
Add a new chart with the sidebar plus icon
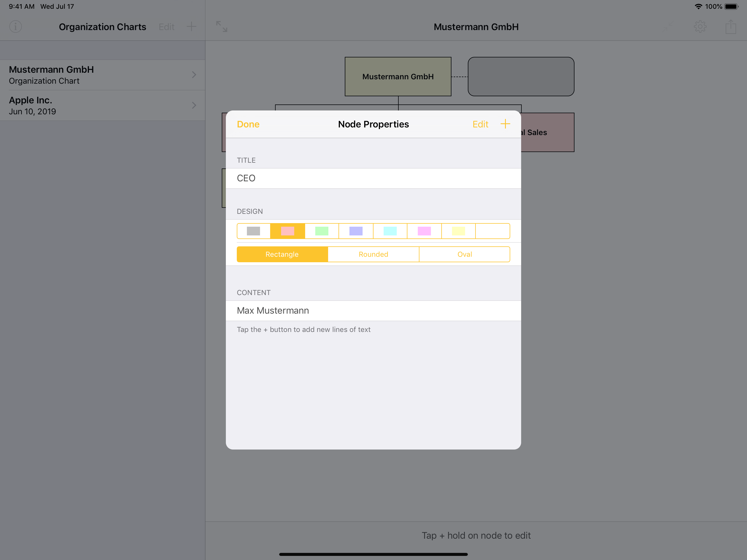click(191, 26)
